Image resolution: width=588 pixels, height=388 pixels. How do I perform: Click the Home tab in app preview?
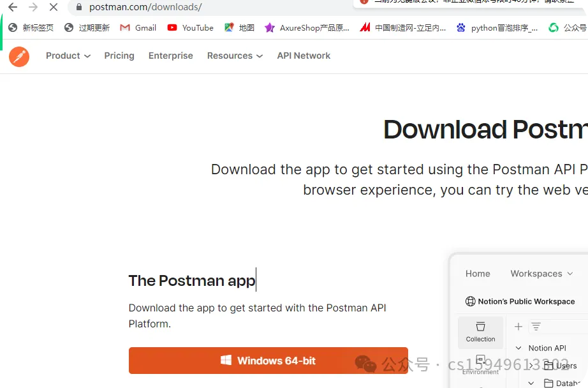[478, 274]
